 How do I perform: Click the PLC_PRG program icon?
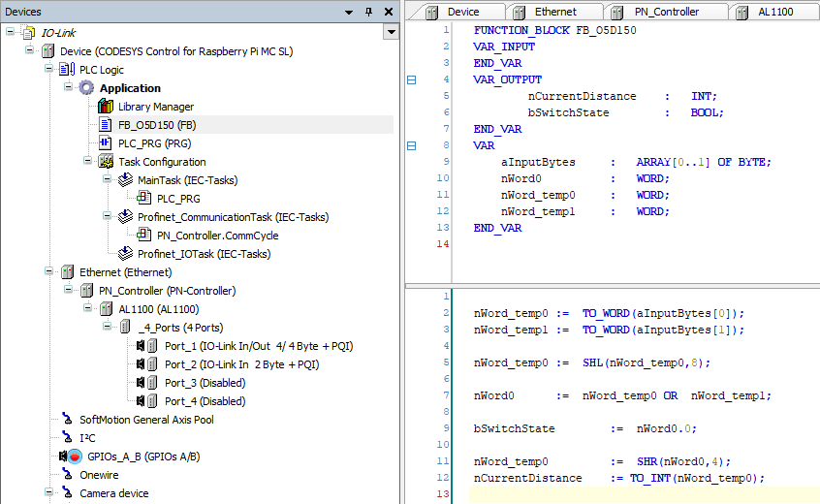click(x=106, y=143)
